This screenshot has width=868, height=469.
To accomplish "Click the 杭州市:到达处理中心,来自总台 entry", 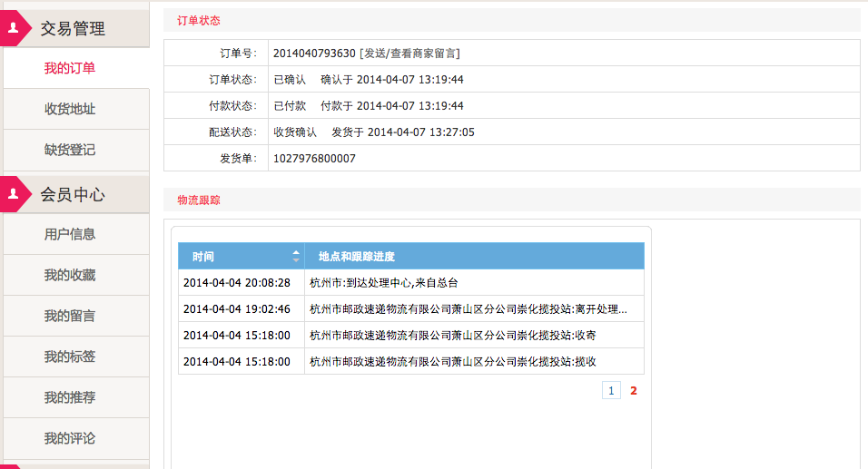I will (384, 283).
